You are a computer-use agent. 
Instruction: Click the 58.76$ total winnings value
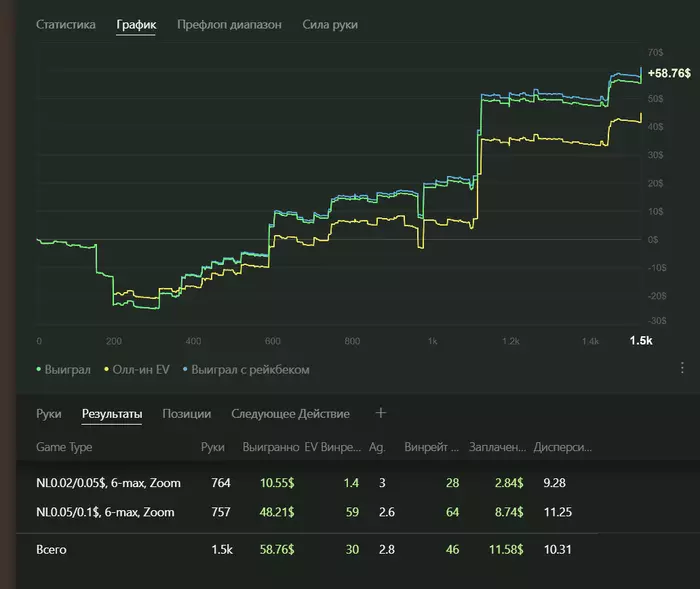pyautogui.click(x=277, y=549)
